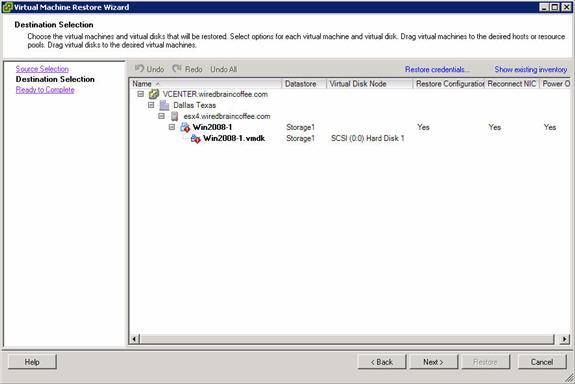Click Storage1 datastore in vmdk row
575x384 pixels.
pos(300,138)
